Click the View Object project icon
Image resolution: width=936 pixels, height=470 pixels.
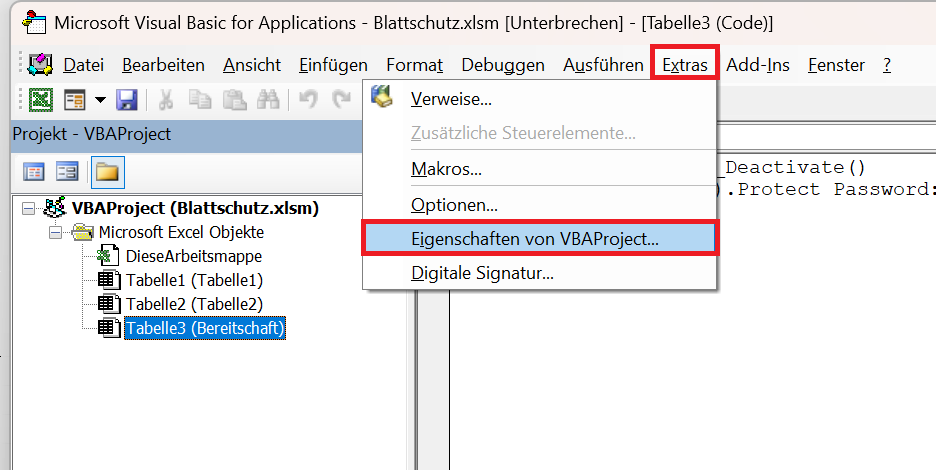coord(67,173)
